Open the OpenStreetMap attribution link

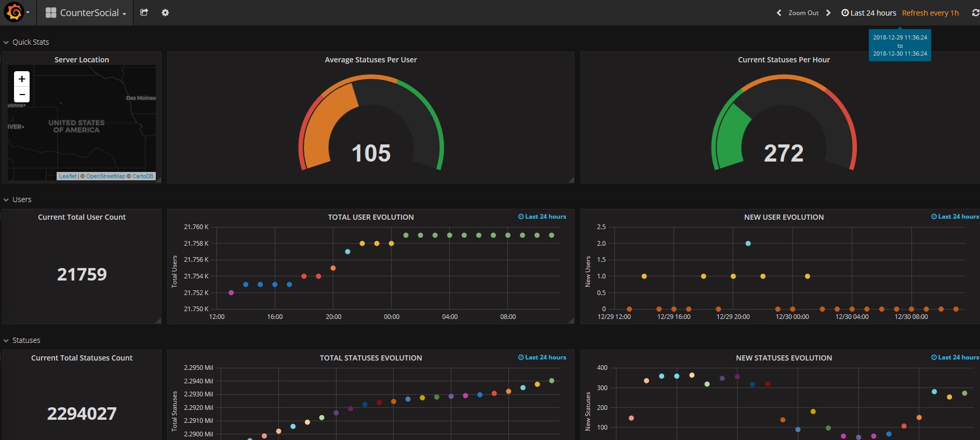pos(105,176)
